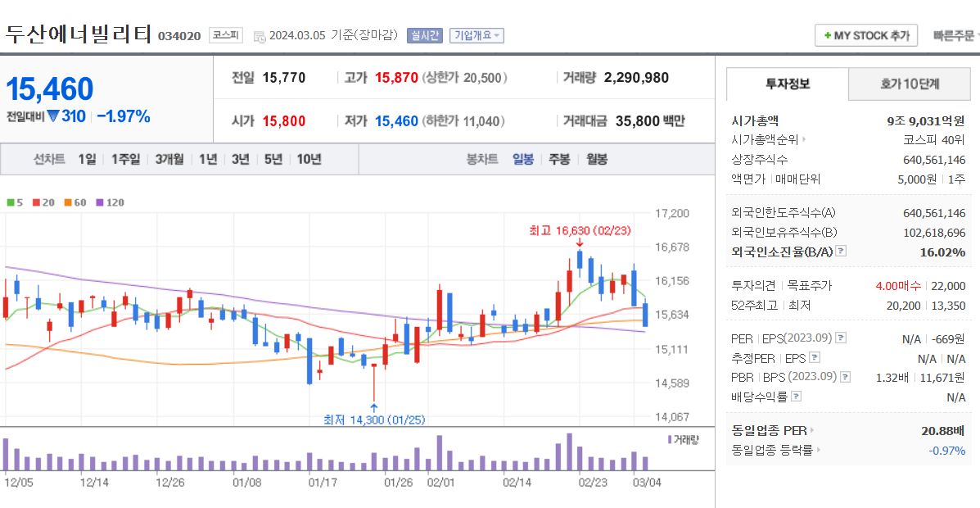Click the help icon beside PER EPS(2023.09)
The width and height of the screenshot is (980, 508).
pyautogui.click(x=842, y=338)
